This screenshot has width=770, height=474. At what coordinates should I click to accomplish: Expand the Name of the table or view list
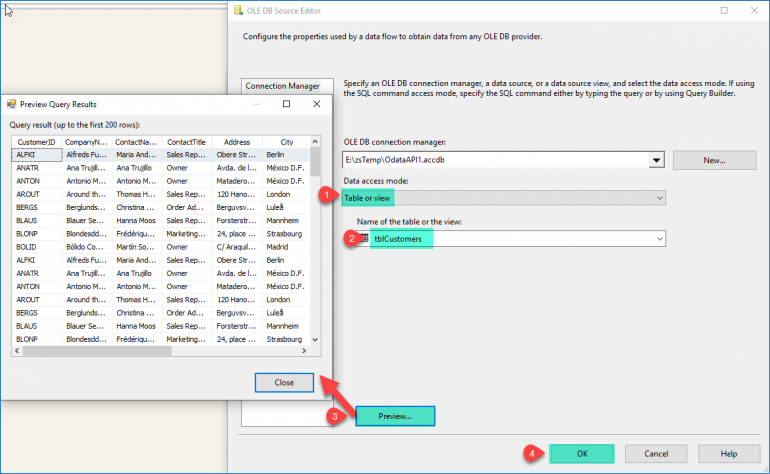658,239
